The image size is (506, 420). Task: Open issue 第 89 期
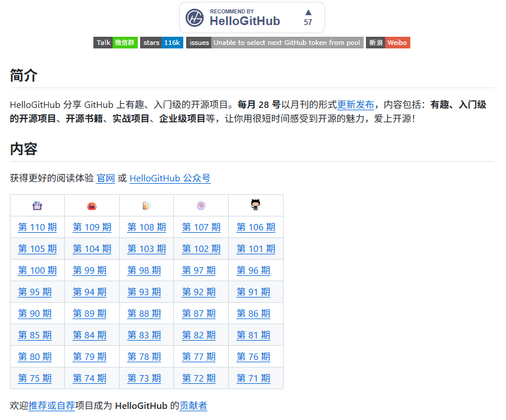pyautogui.click(x=89, y=314)
